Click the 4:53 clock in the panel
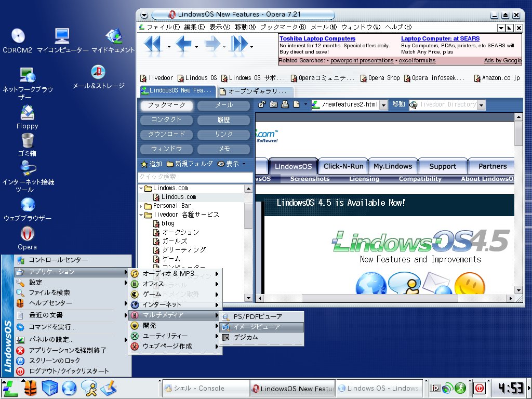Viewport: 532px width, 399px height. 510,388
